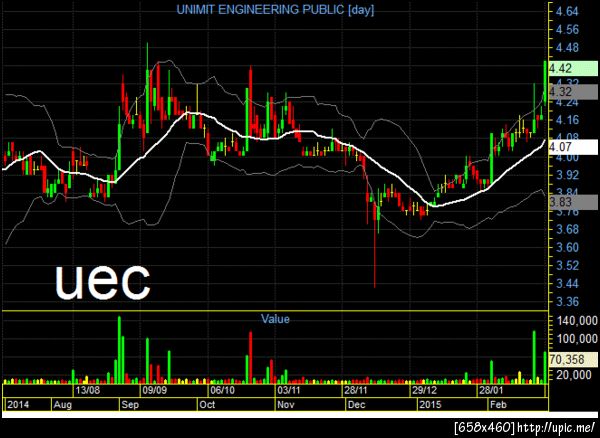Click the 100,000 volume axis label
Screen dimensions: 600x438
pos(576,339)
